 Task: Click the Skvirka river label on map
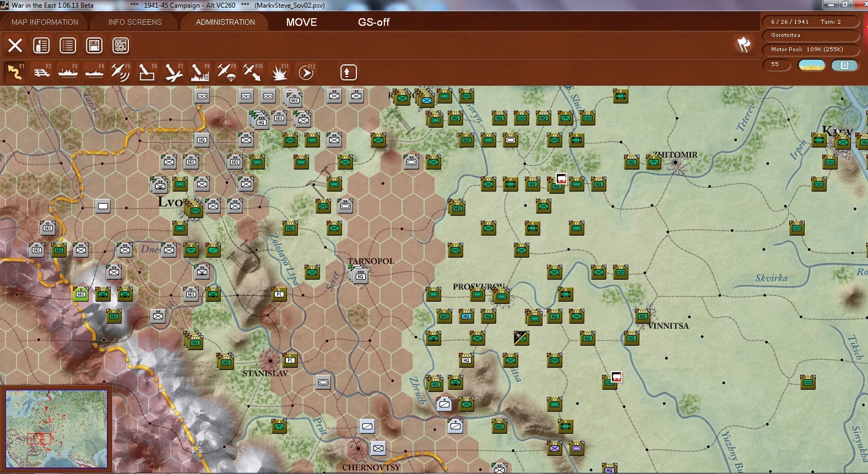771,278
